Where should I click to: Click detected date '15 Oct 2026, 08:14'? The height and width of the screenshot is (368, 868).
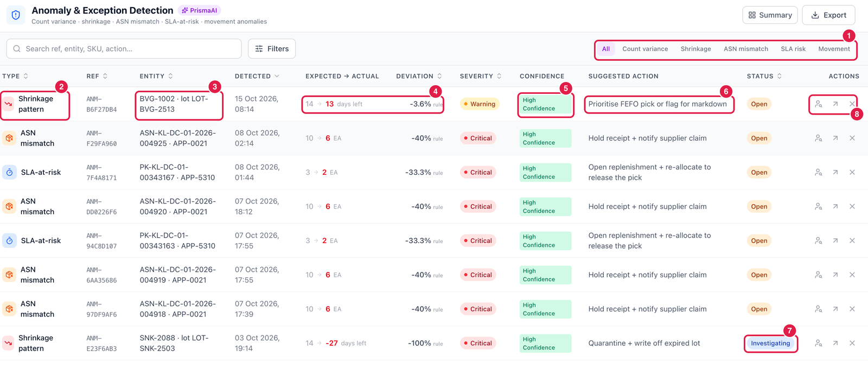pyautogui.click(x=257, y=104)
